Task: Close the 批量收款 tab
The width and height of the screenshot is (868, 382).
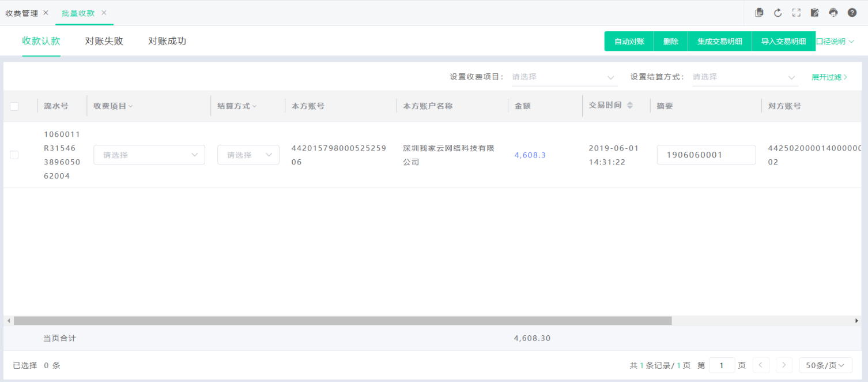Action: click(x=104, y=13)
